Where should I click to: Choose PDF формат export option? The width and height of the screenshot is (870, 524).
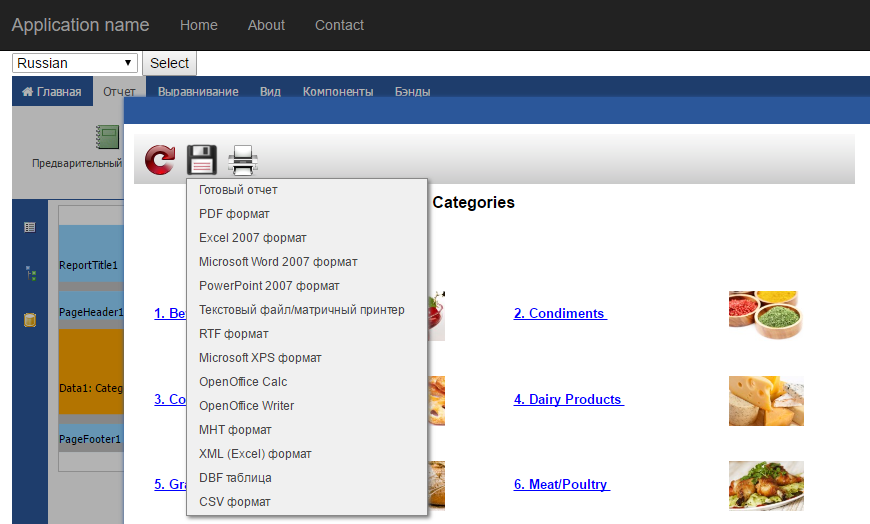tap(307, 214)
